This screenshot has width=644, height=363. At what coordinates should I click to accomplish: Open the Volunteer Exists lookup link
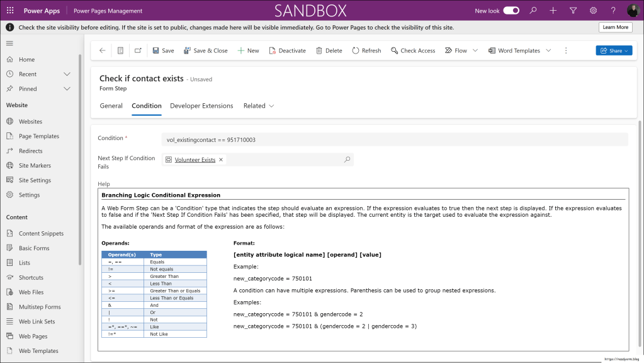pyautogui.click(x=195, y=160)
